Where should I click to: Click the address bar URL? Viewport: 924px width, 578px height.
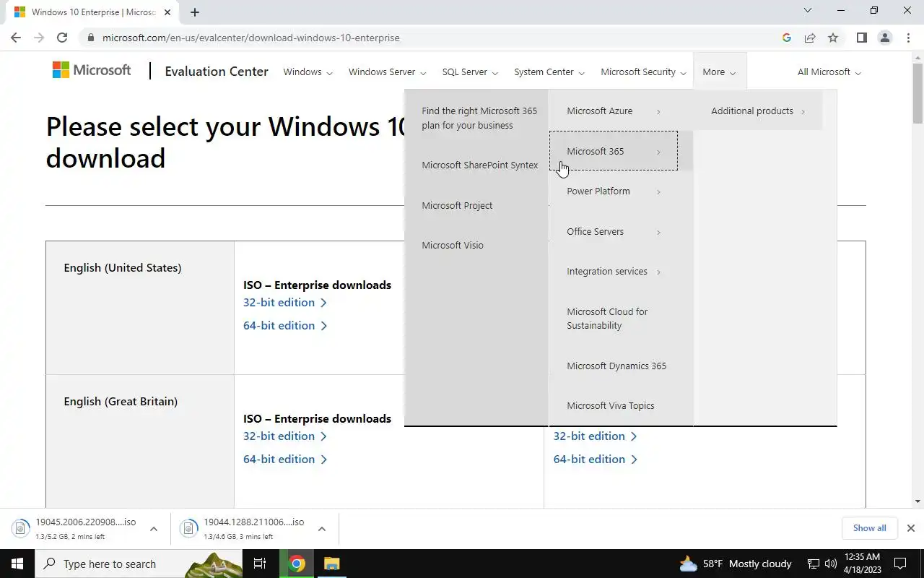point(250,38)
